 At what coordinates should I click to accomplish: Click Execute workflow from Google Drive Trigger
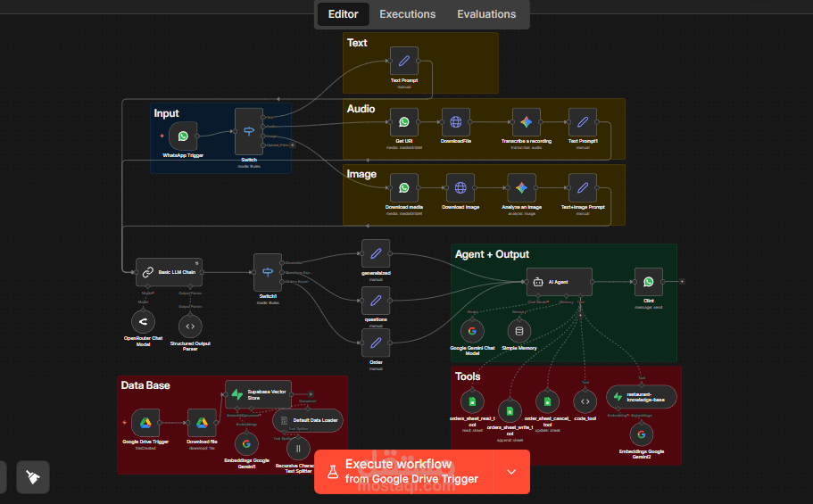[x=403, y=471]
